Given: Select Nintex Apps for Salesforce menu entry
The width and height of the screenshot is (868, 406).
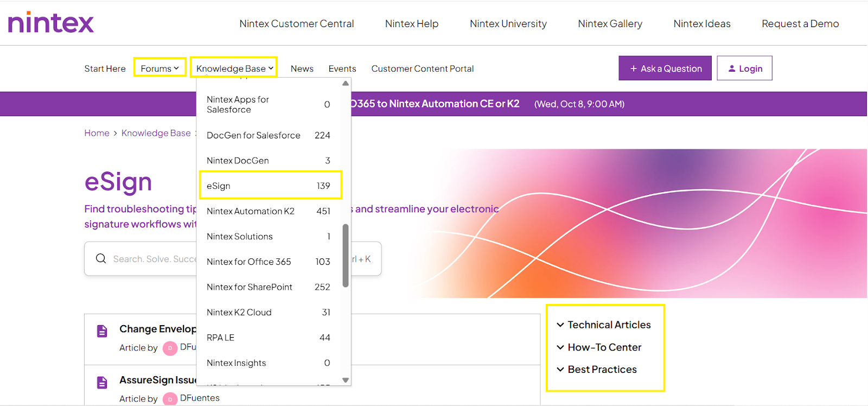Looking at the screenshot, I should pos(269,104).
